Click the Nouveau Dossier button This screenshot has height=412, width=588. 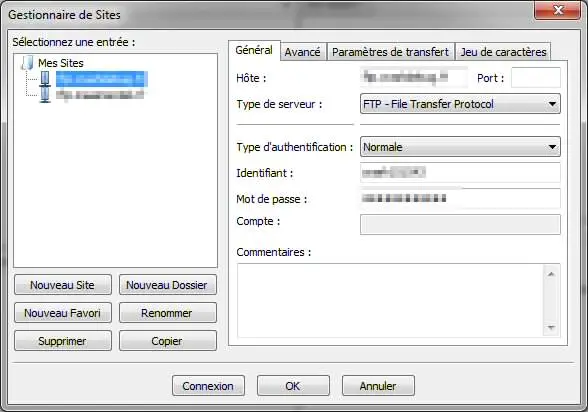tap(168, 285)
